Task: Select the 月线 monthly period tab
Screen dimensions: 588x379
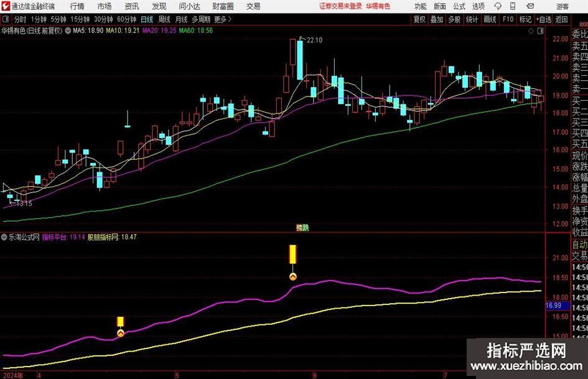Action: click(x=181, y=19)
